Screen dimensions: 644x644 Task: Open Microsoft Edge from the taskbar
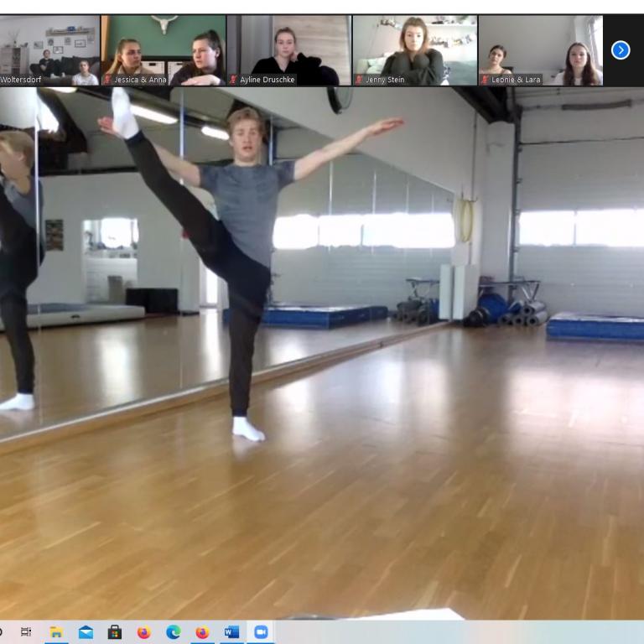click(x=174, y=632)
